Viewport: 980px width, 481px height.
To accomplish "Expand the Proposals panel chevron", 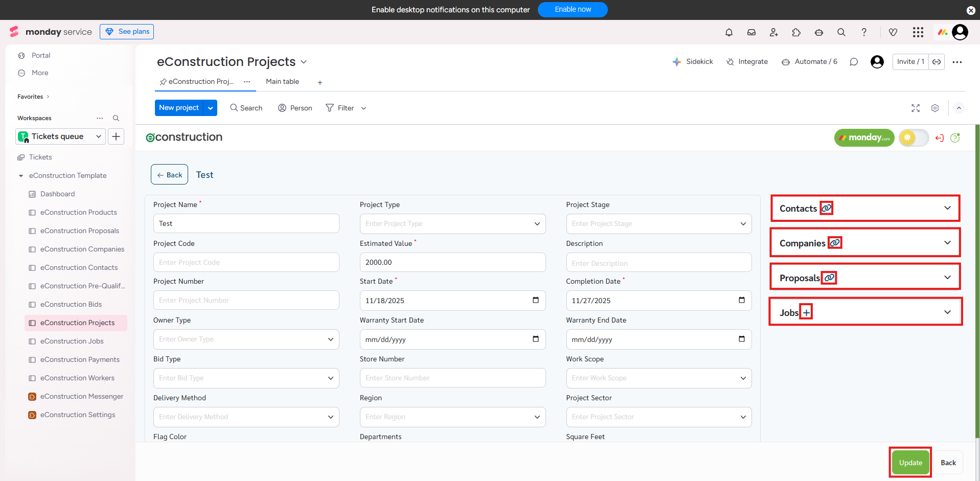I will [x=947, y=277].
